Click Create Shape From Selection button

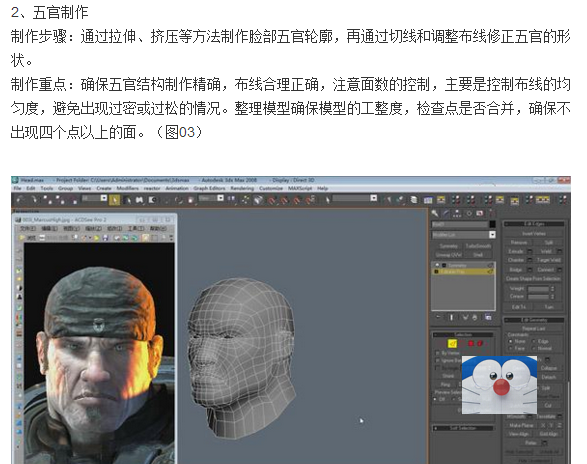coord(534,279)
